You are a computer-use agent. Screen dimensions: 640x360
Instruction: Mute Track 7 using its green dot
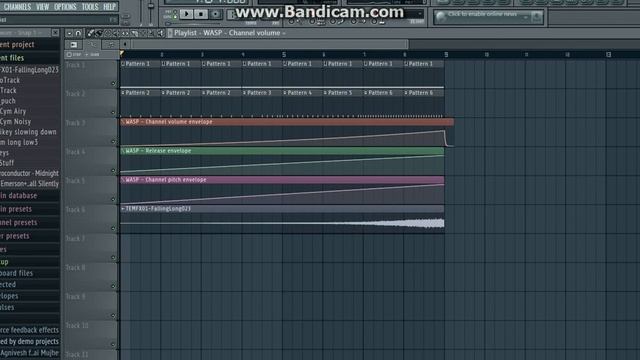tap(113, 257)
